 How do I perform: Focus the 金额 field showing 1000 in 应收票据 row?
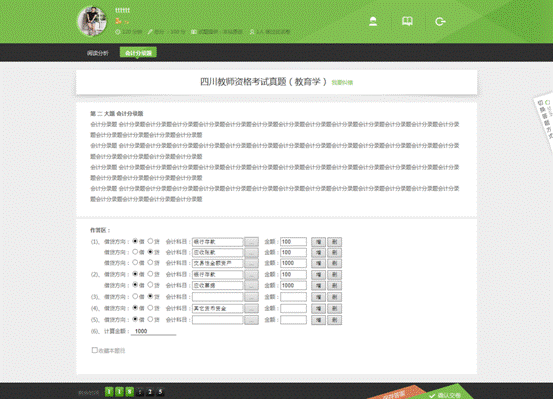coord(293,285)
